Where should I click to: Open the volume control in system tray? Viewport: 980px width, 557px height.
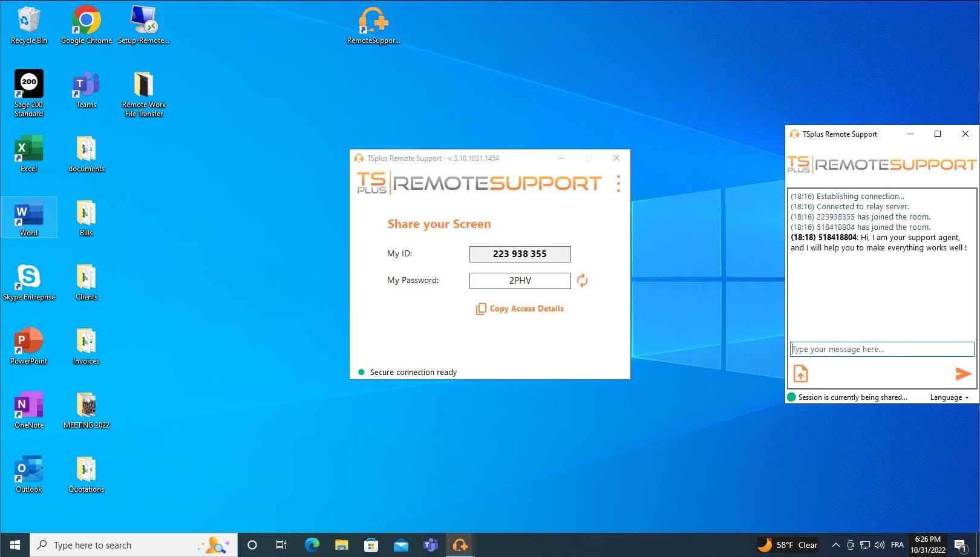[880, 545]
